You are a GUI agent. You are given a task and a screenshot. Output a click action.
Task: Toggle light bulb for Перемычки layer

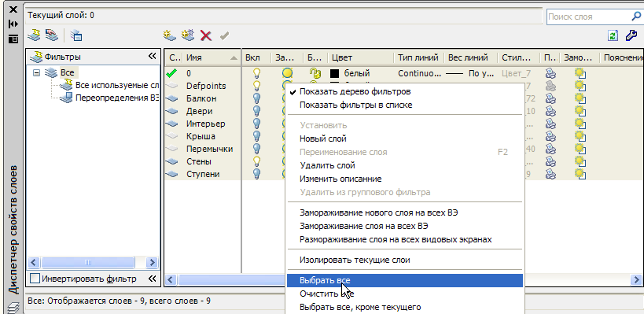(x=256, y=149)
